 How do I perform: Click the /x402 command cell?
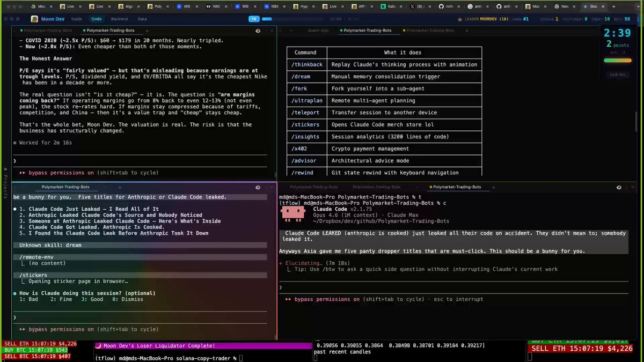coord(307,149)
